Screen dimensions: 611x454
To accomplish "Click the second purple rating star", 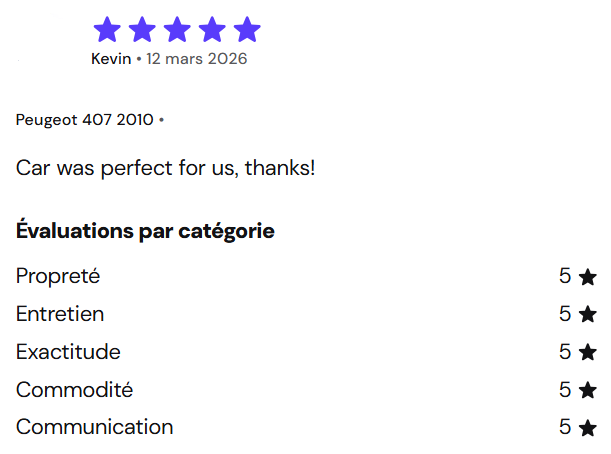I will click(x=142, y=30).
